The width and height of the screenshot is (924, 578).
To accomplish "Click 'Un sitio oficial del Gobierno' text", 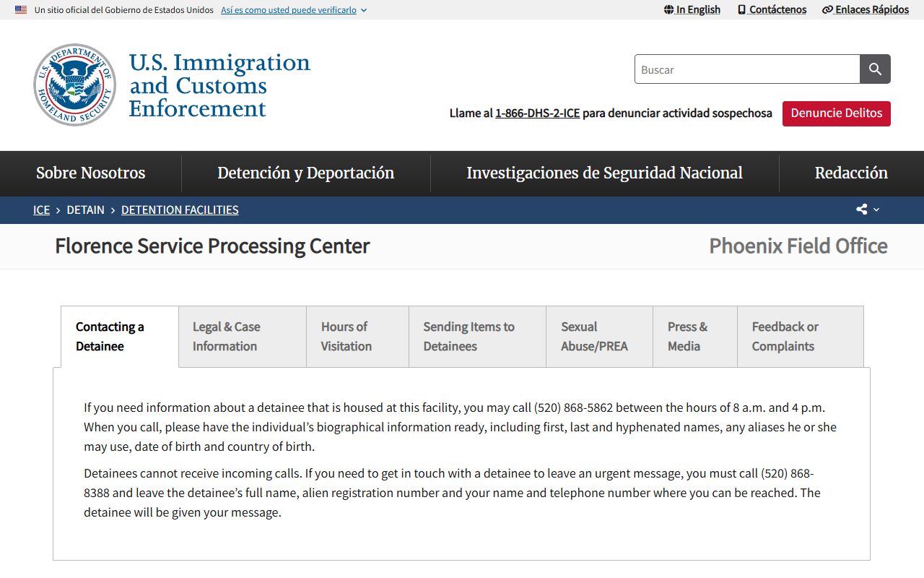I will click(x=124, y=10).
